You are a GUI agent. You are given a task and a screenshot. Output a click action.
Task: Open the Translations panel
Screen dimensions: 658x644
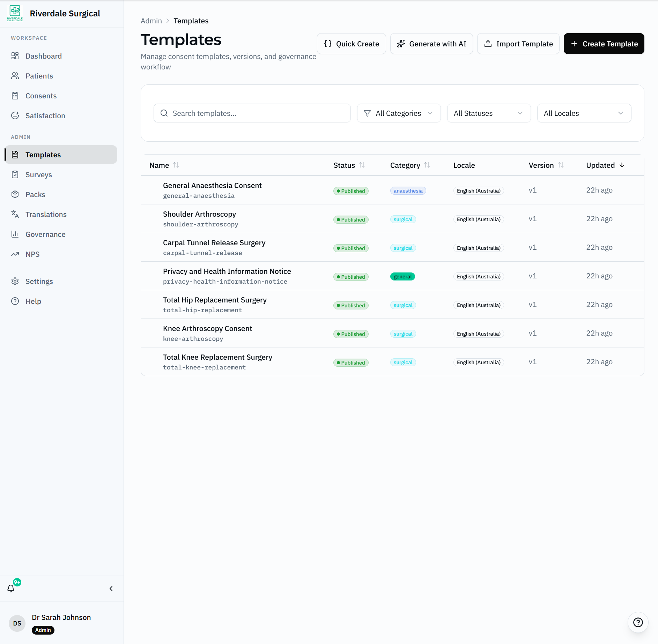pyautogui.click(x=46, y=214)
